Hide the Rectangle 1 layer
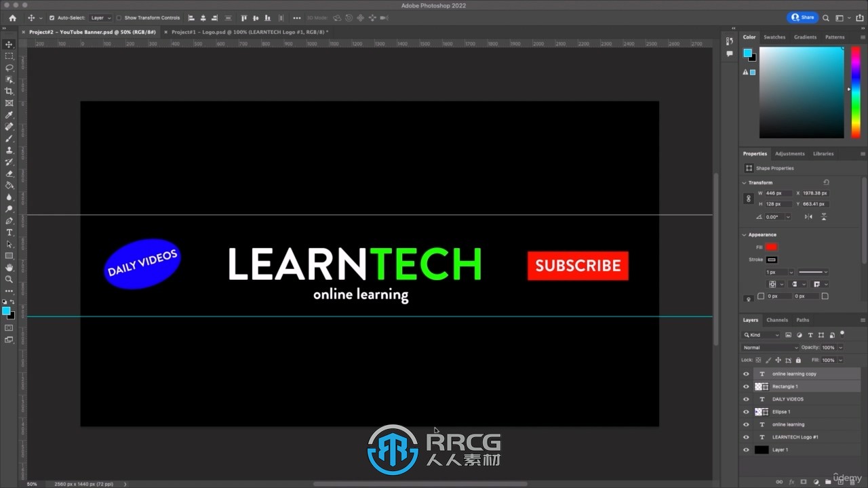This screenshot has height=488, width=868. point(746,386)
